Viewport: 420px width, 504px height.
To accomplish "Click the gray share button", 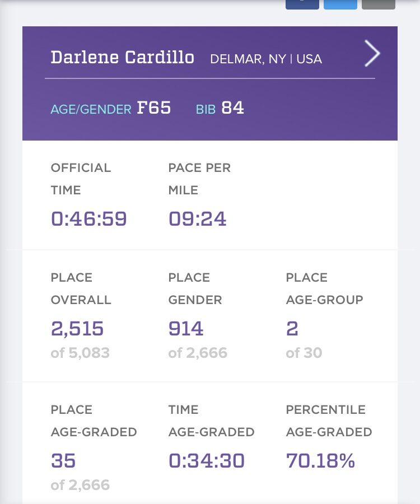I will click(x=379, y=4).
